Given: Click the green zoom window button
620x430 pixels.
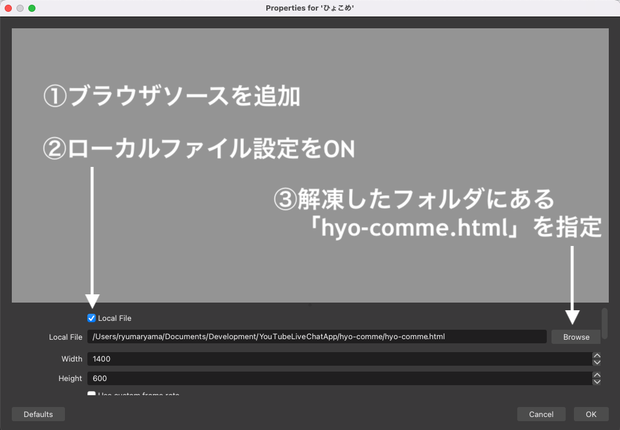Looking at the screenshot, I should [32, 8].
